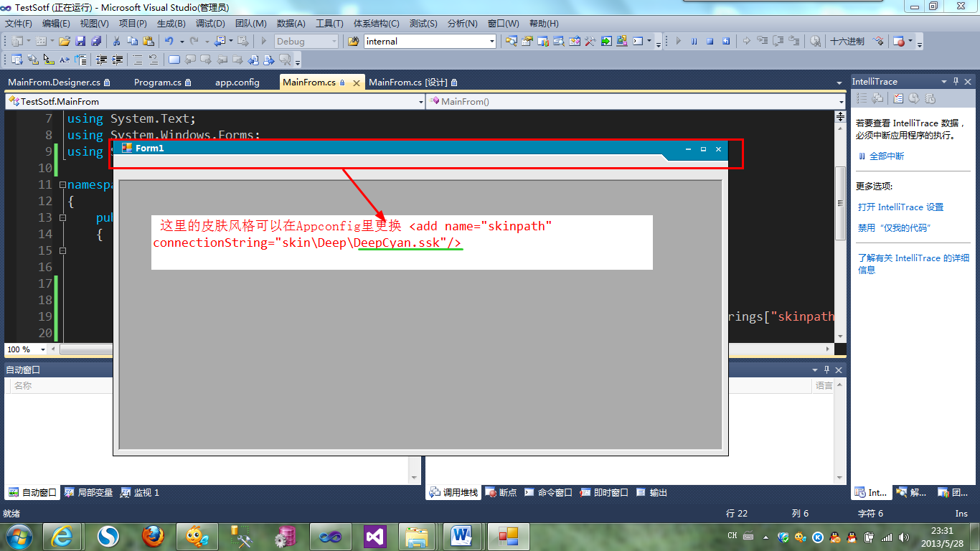Open the 文件(F) menu
The width and height of the screenshot is (980, 551).
click(19, 24)
